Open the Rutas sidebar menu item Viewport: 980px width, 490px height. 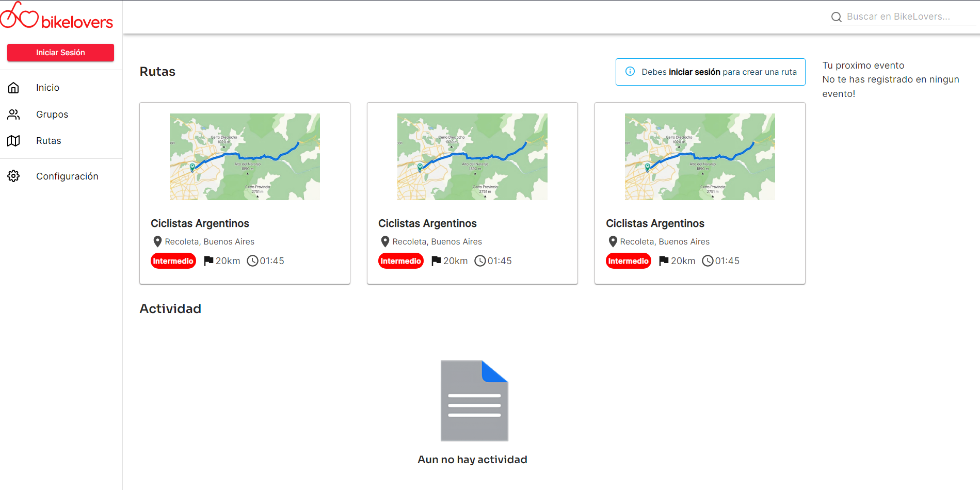pyautogui.click(x=61, y=141)
